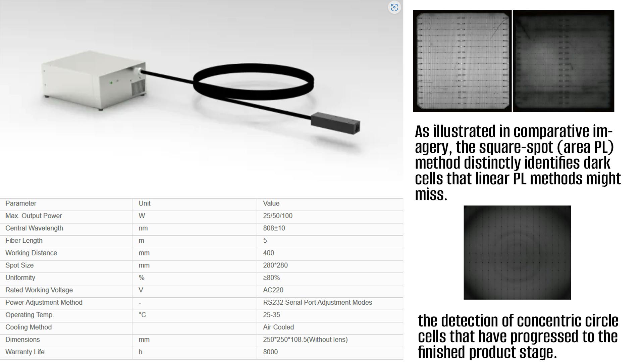Click the Spot Size 280*280 value
This screenshot has height=362, width=644.
pos(275,265)
